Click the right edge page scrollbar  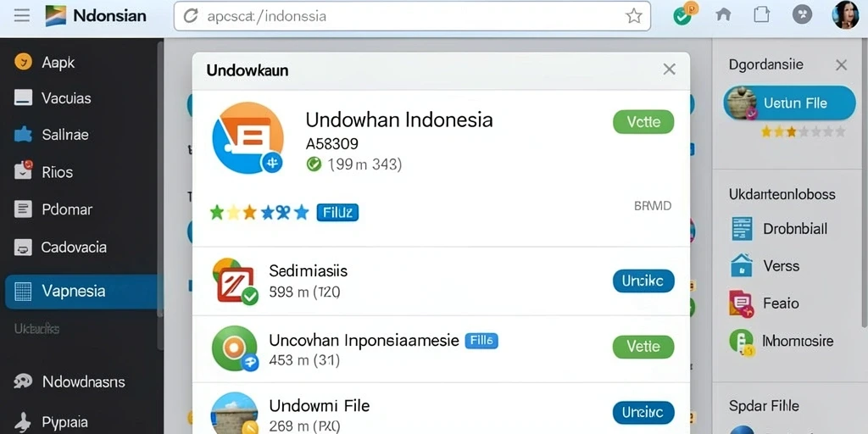click(865, 183)
